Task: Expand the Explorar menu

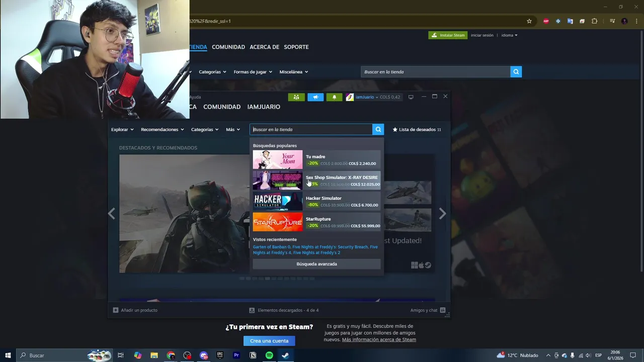Action: click(x=122, y=129)
